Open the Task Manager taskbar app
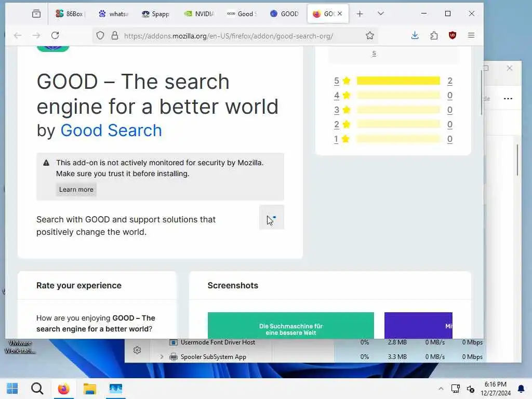532x399 pixels. click(115, 389)
